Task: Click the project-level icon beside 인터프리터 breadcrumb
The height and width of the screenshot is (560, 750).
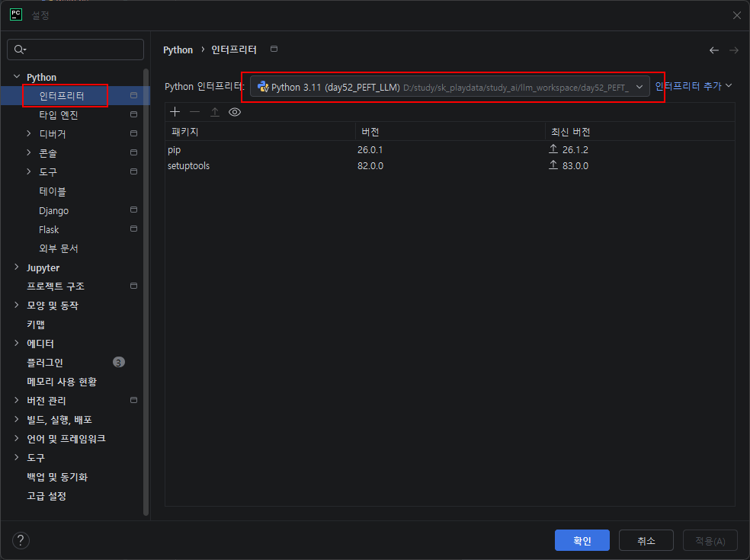Action: pos(274,49)
